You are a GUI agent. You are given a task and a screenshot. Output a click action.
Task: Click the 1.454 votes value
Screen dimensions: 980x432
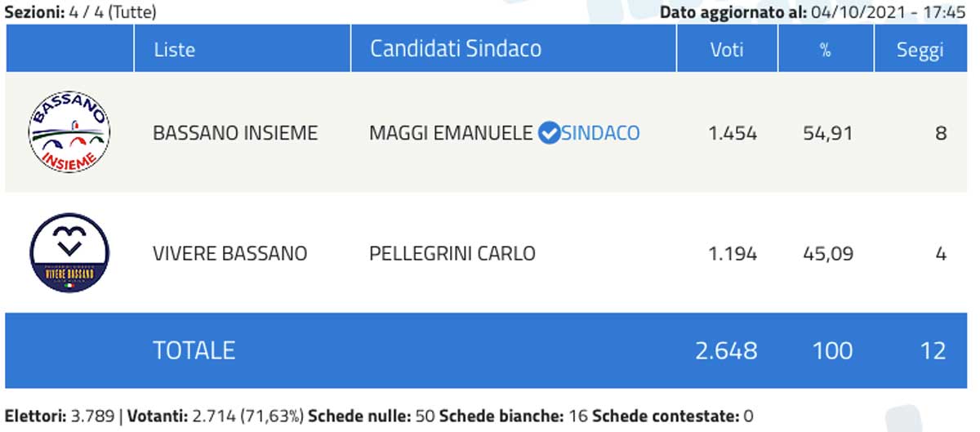[733, 133]
